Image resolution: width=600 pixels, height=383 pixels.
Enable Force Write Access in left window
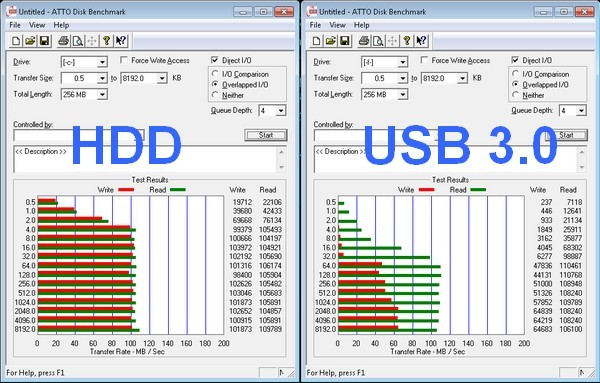[x=124, y=60]
